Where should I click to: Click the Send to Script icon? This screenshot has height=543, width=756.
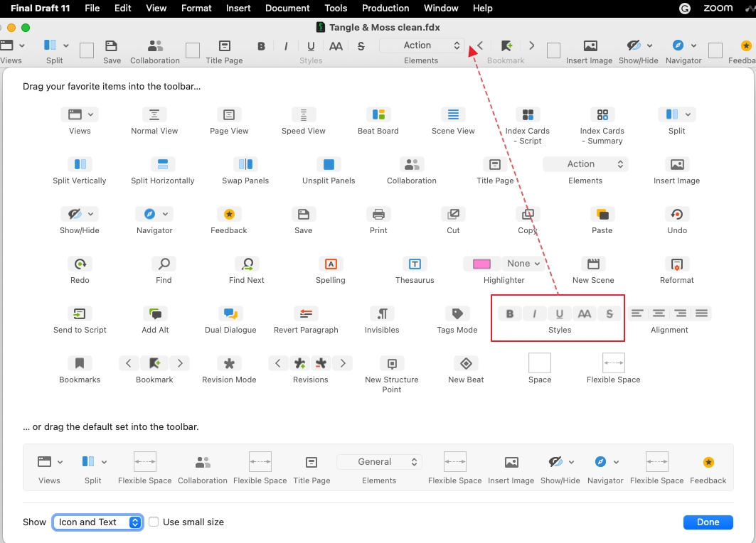(80, 313)
